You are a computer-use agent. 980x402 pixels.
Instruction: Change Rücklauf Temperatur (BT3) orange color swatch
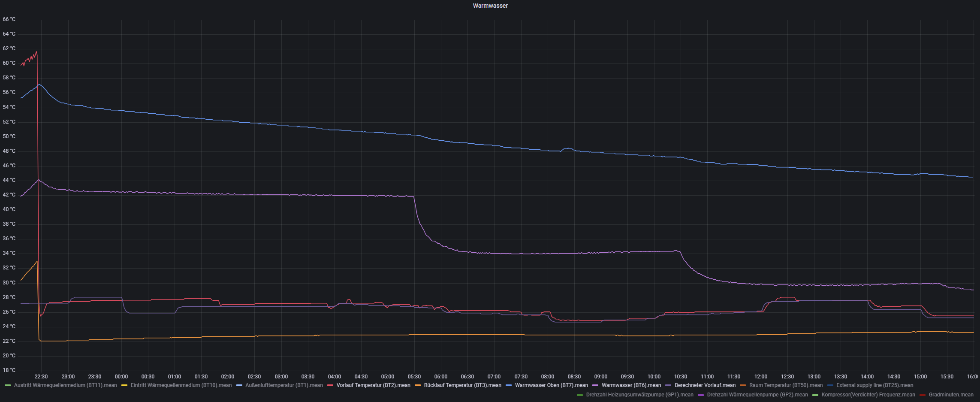(418, 385)
